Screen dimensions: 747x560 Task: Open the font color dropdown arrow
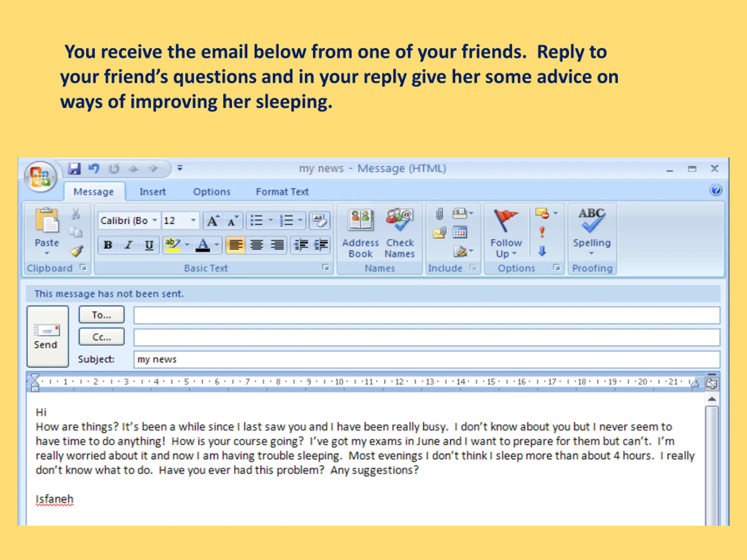click(x=217, y=245)
